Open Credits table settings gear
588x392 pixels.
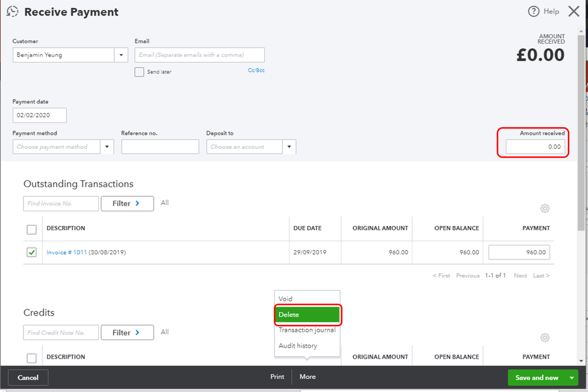coord(545,337)
